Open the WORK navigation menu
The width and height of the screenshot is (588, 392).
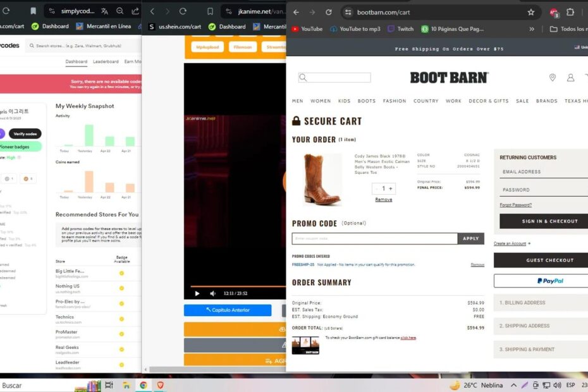453,101
